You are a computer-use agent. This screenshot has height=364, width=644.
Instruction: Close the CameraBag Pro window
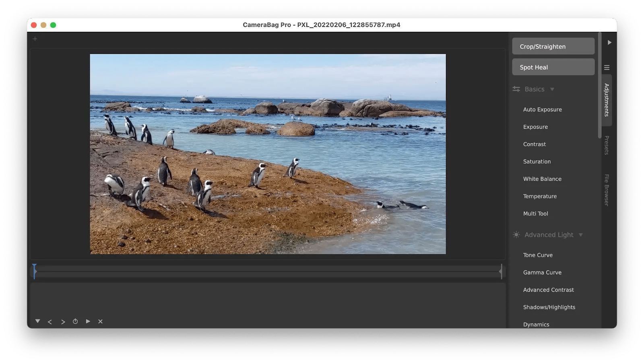click(x=34, y=25)
